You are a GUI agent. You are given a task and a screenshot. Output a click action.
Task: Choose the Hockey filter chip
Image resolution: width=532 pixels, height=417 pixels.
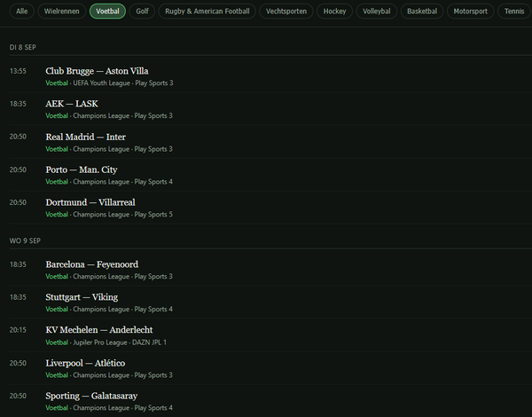click(x=334, y=12)
